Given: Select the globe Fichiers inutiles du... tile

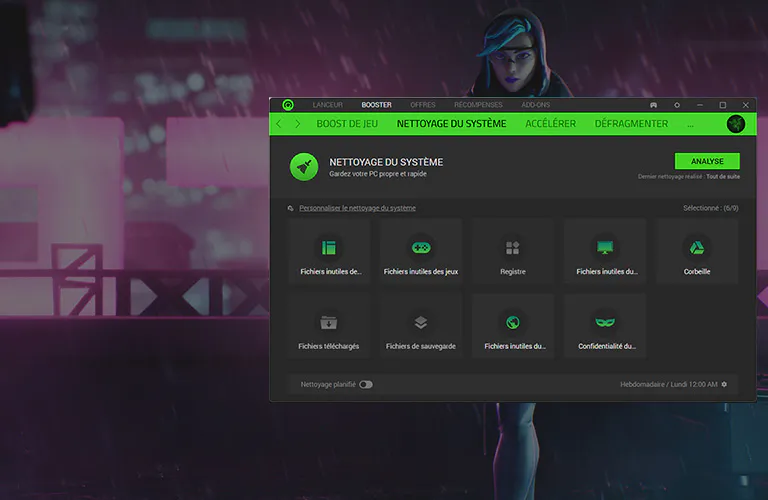Looking at the screenshot, I should pos(513,326).
